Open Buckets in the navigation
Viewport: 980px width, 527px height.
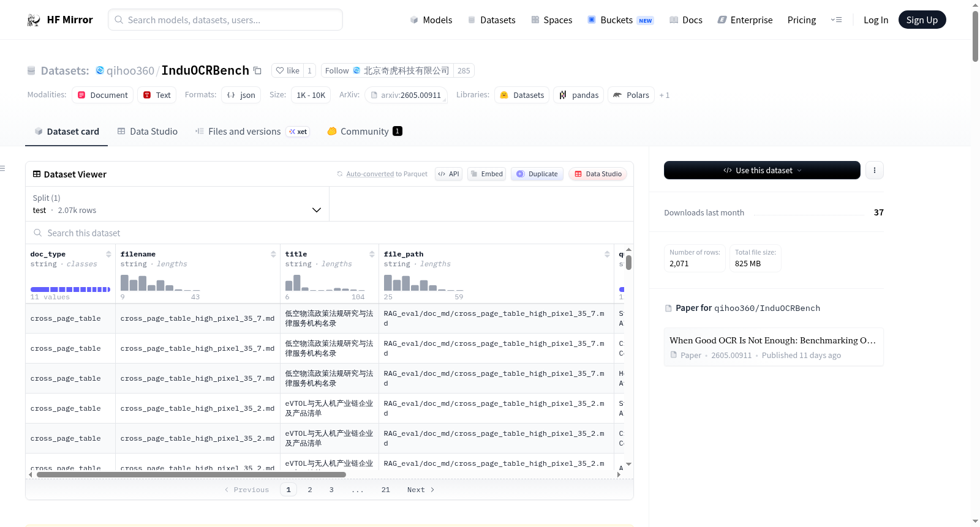point(620,20)
